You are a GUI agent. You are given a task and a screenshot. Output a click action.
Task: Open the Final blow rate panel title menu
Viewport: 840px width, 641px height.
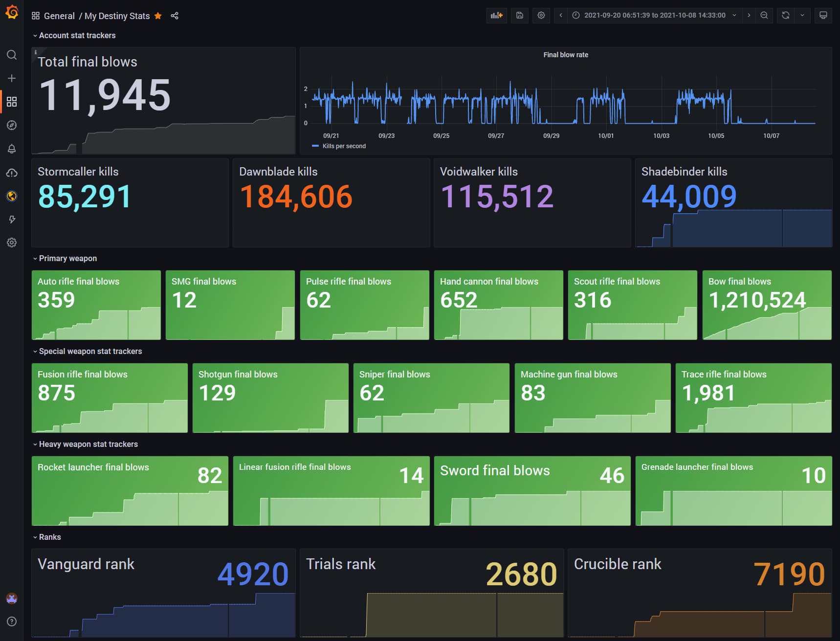(566, 55)
